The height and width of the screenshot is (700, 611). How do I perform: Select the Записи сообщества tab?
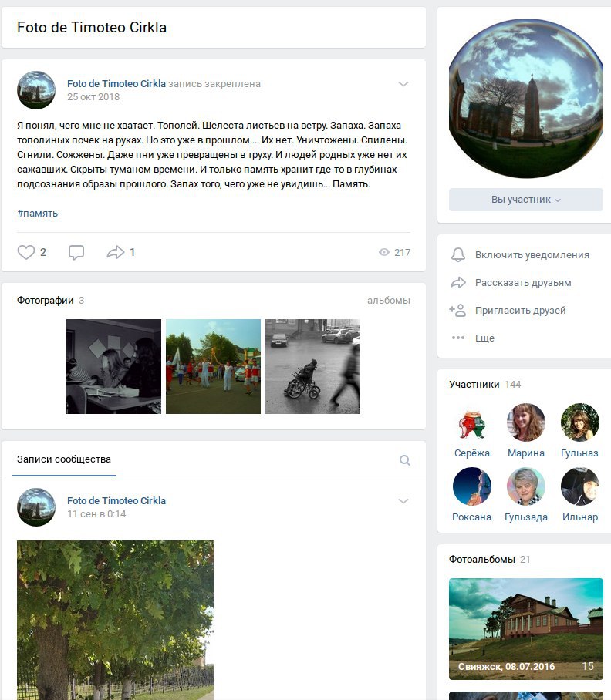coord(64,459)
